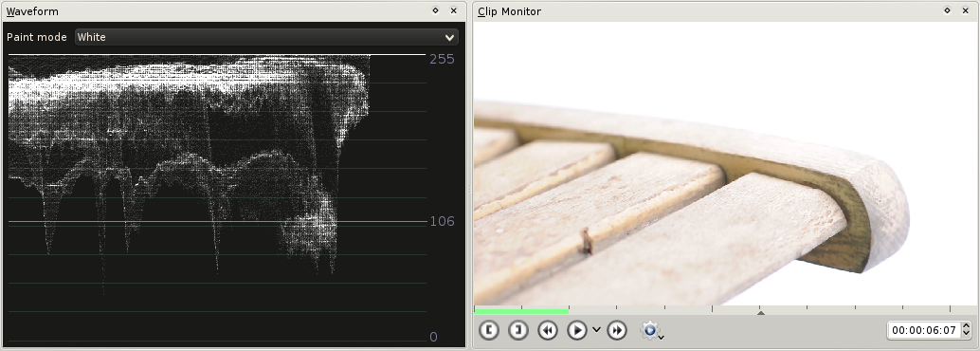The height and width of the screenshot is (351, 980).
Task: Click the playhead marker on monitor ruler
Action: pyautogui.click(x=761, y=311)
